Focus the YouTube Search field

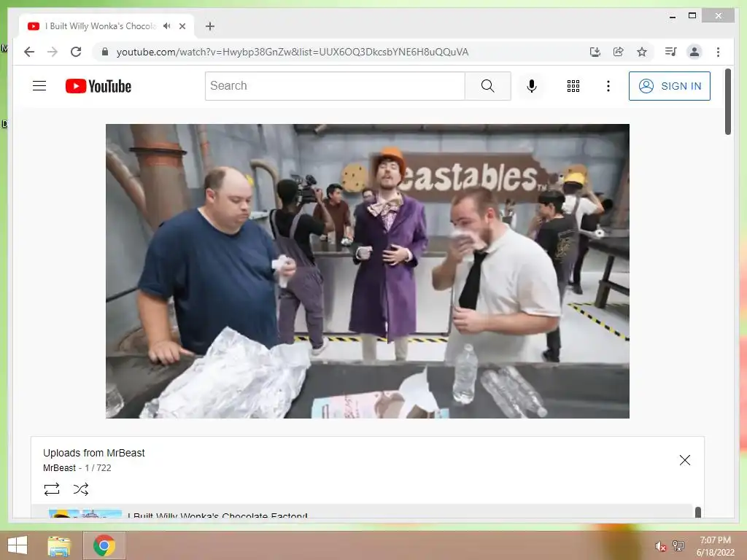tap(335, 86)
